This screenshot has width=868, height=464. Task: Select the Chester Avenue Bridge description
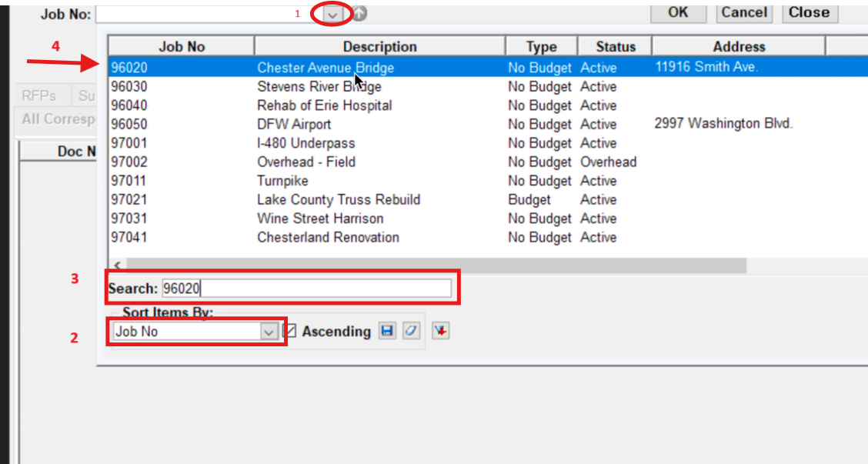(325, 68)
